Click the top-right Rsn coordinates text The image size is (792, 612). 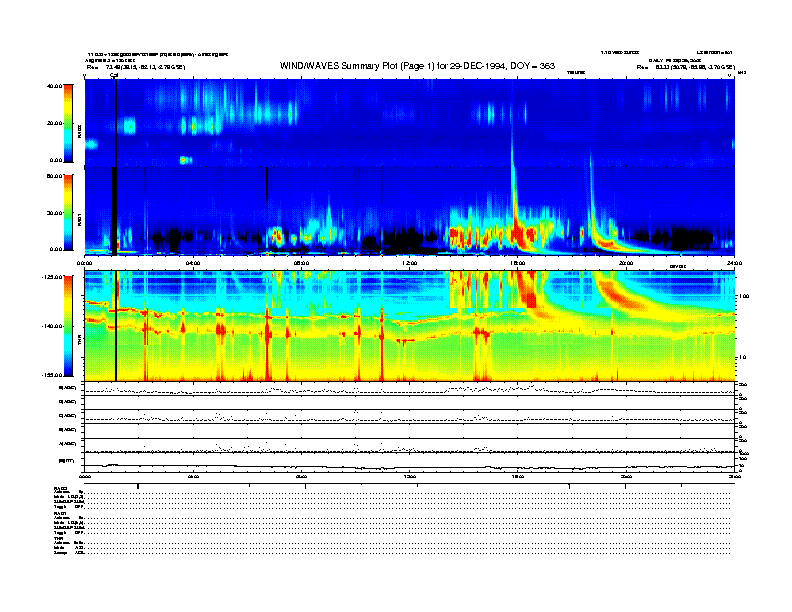685,67
